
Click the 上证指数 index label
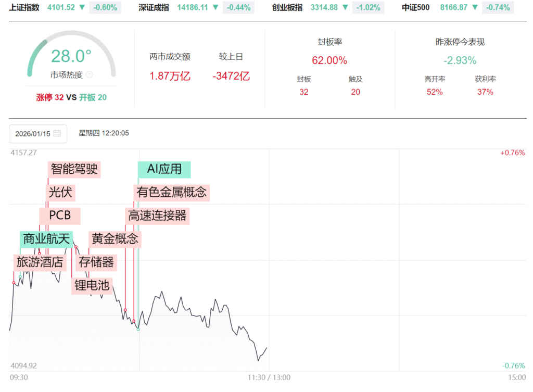coord(24,8)
